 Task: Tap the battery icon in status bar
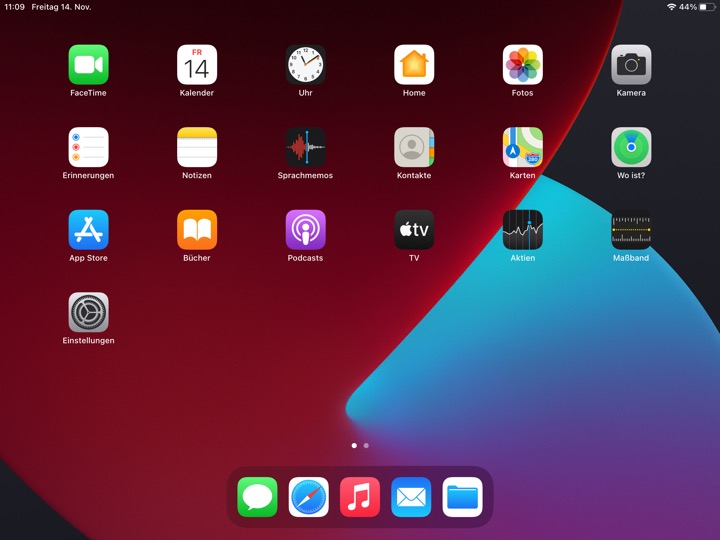coord(708,7)
